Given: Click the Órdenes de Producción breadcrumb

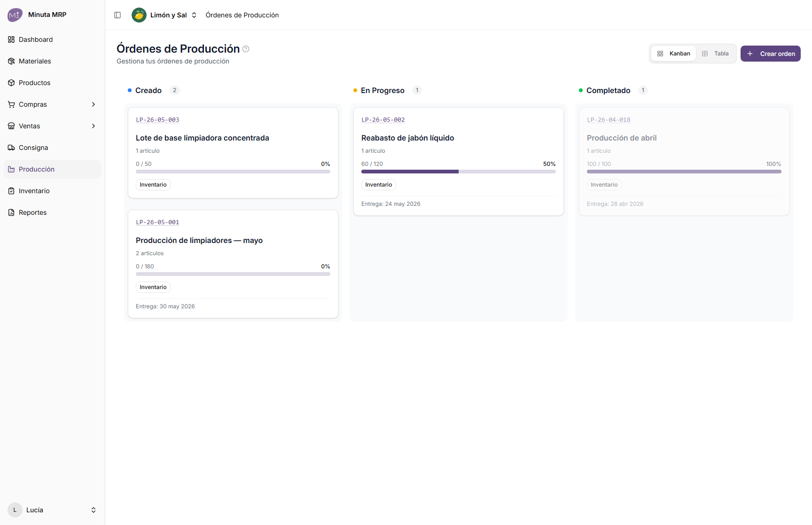Looking at the screenshot, I should [x=242, y=15].
